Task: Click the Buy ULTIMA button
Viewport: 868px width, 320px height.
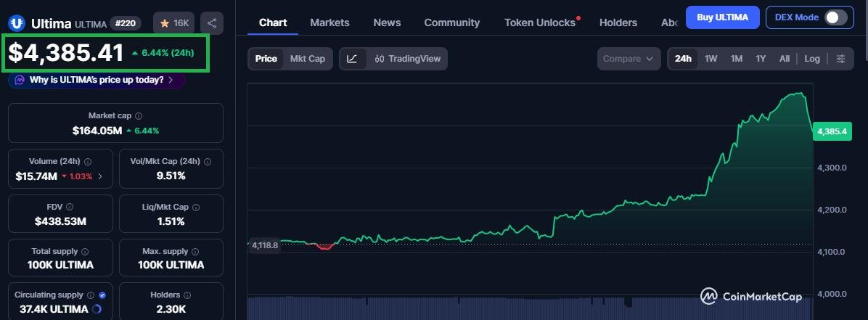Action: [x=722, y=17]
